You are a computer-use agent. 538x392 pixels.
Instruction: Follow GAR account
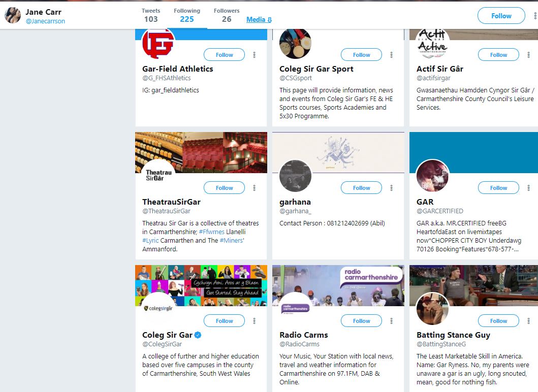point(498,188)
